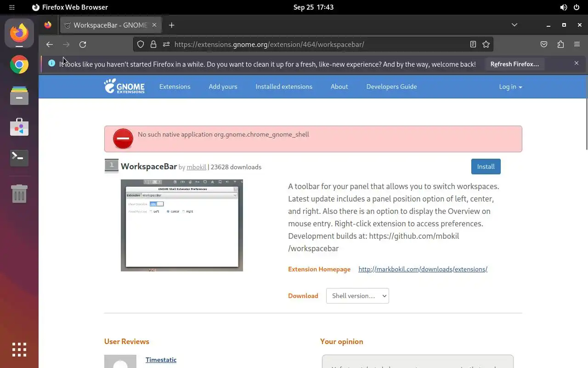588x368 pixels.
Task: Open Firefox from the Ubuntu dock
Action: [19, 33]
